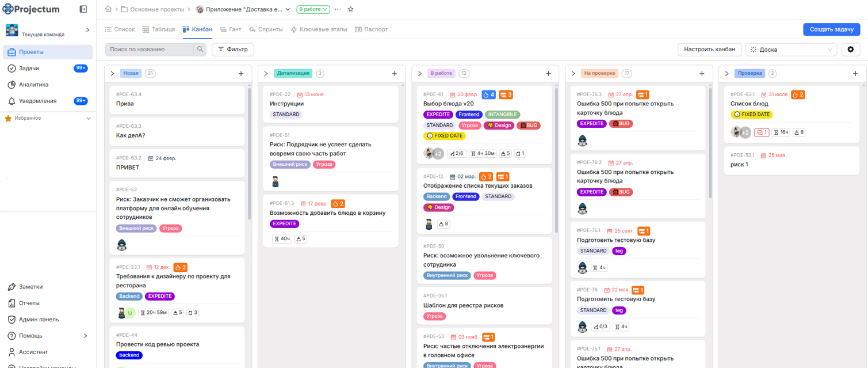Open the Фильтр button
Viewport: 868px width, 368px height.
point(233,50)
